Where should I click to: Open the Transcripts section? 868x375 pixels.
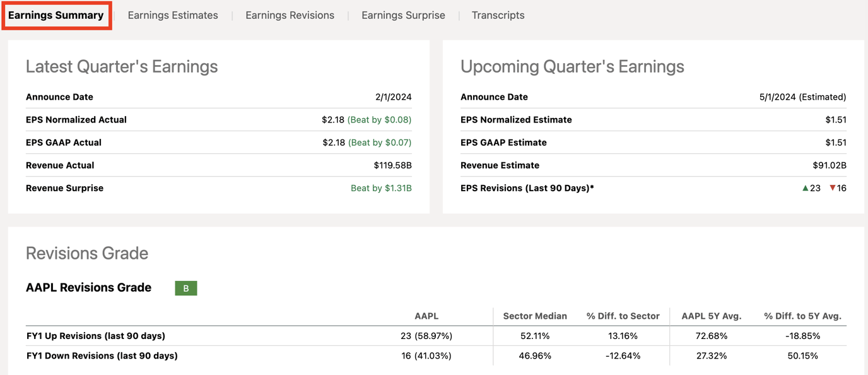pos(498,15)
